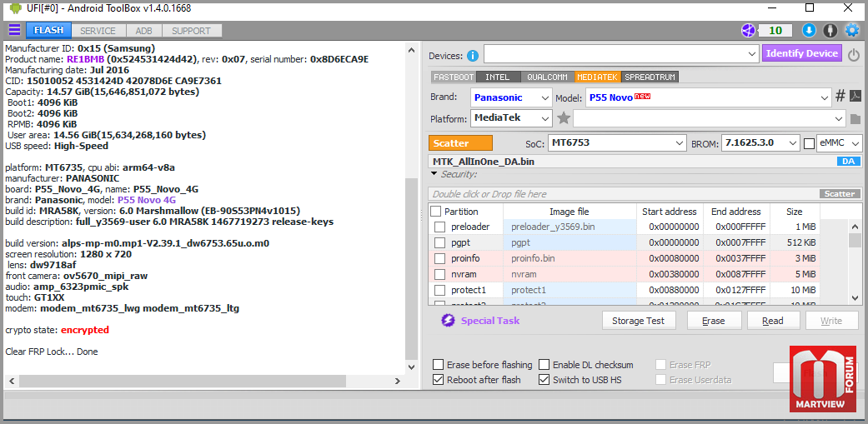Click the Image file column header
Viewport: 868px width, 424px height.
(569, 212)
